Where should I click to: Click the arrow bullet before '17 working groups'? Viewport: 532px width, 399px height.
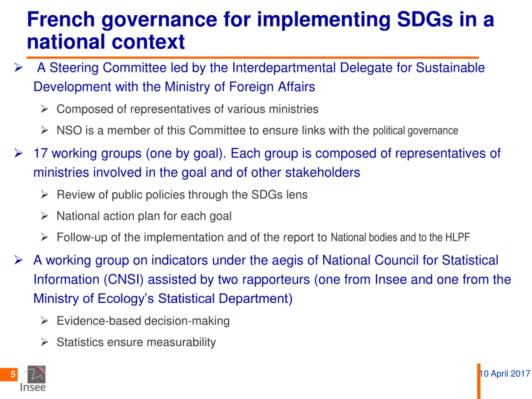coord(18,153)
